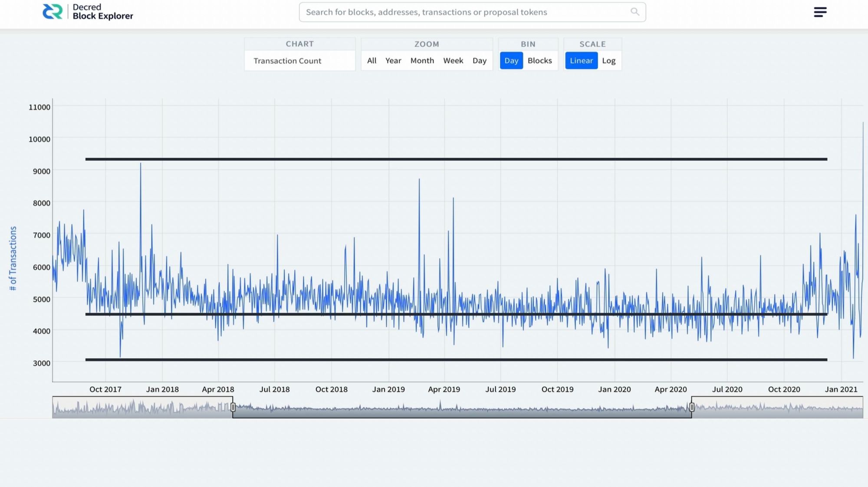Click the BIN section header
The image size is (868, 487).
click(528, 44)
